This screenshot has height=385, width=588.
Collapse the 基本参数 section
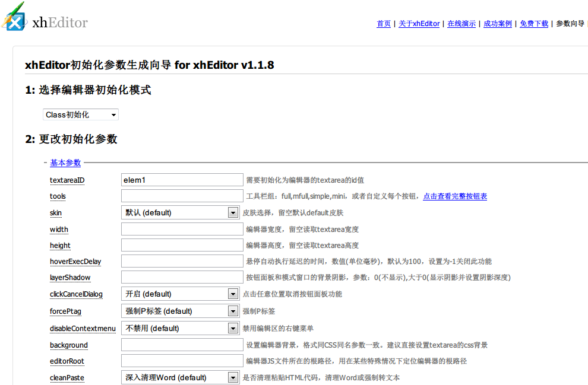(65, 163)
